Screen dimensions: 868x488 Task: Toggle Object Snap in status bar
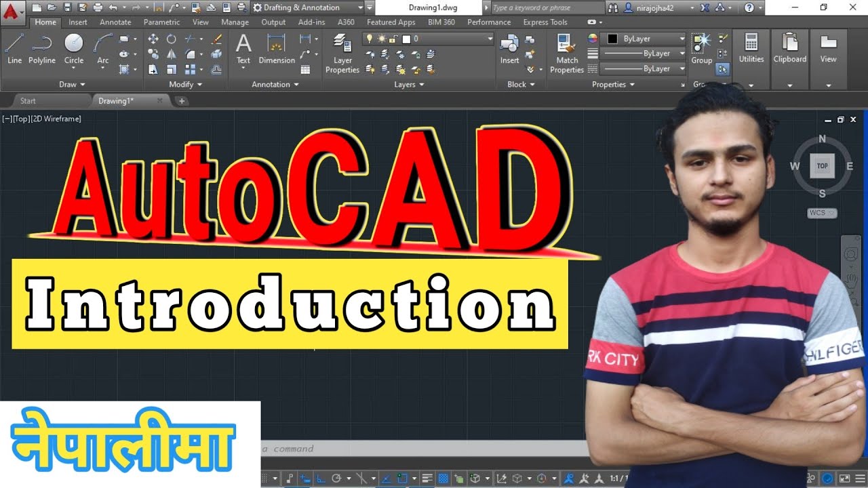[x=401, y=479]
